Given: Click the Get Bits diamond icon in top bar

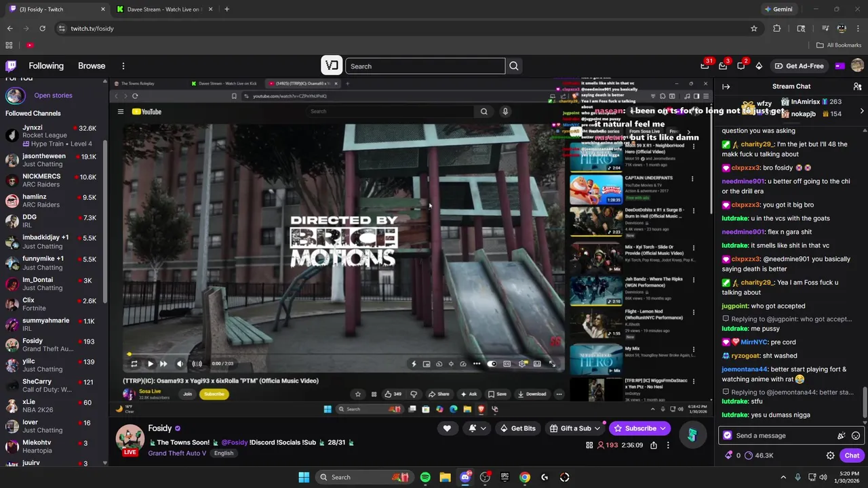Looking at the screenshot, I should [x=759, y=66].
